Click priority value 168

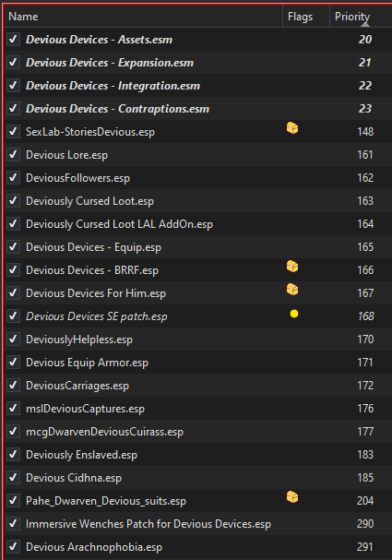coord(366,316)
